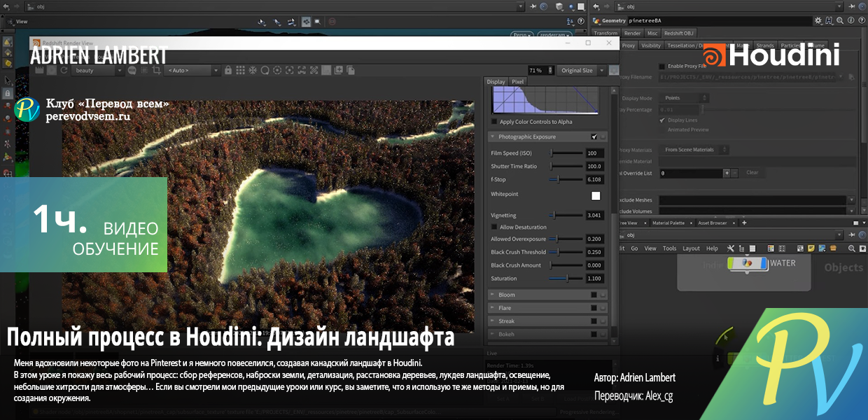The height and width of the screenshot is (420, 868).
Task: Toggle the Display Lines checkbox
Action: [x=662, y=120]
